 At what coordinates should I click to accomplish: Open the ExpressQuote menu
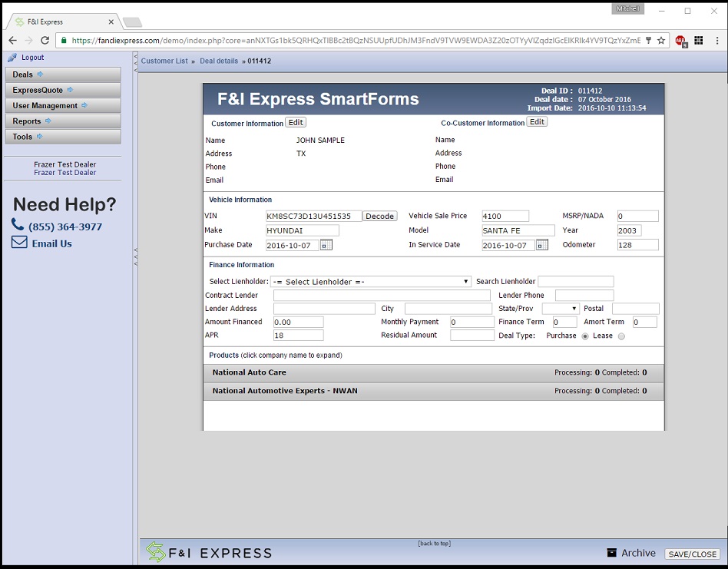point(63,90)
